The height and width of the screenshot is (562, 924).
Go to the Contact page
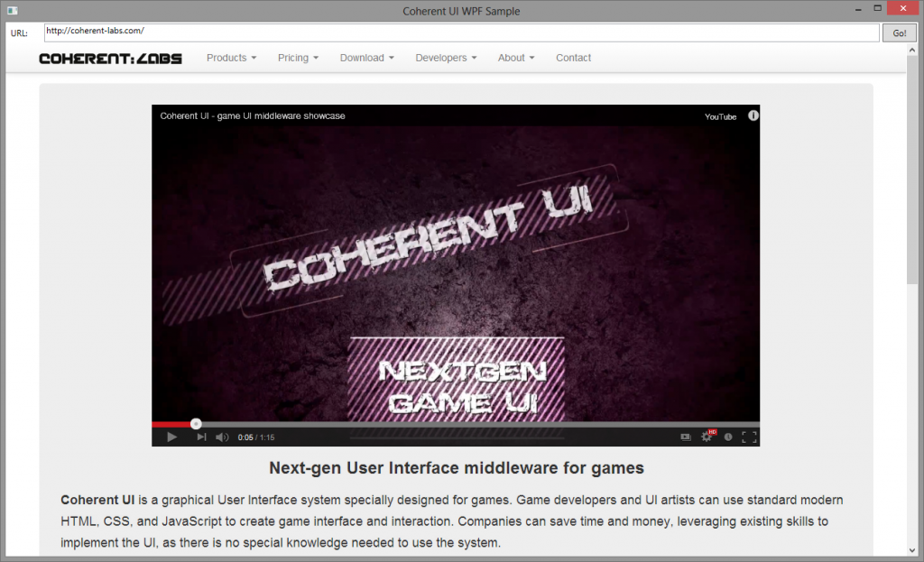pos(573,58)
